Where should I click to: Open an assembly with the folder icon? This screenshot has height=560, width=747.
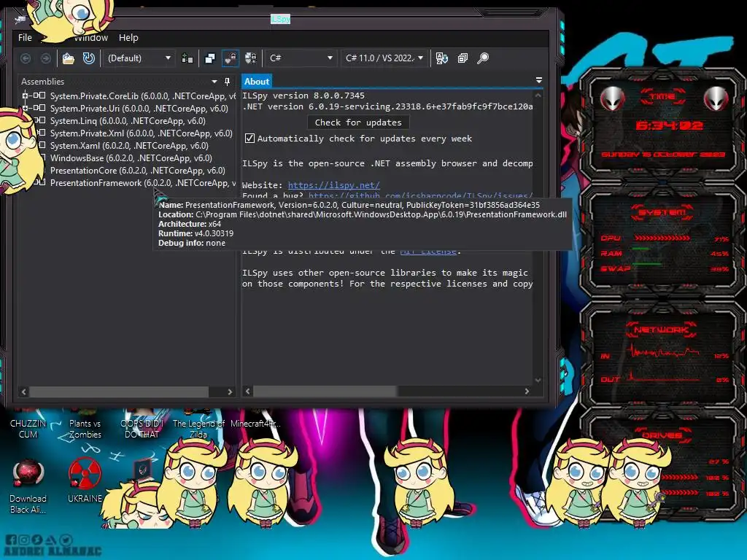pyautogui.click(x=69, y=58)
